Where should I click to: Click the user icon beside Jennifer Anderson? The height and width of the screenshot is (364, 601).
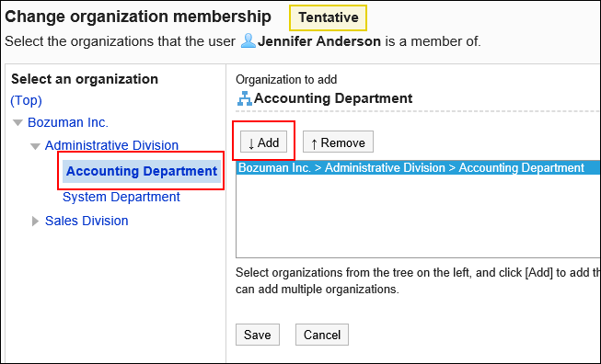coord(248,41)
